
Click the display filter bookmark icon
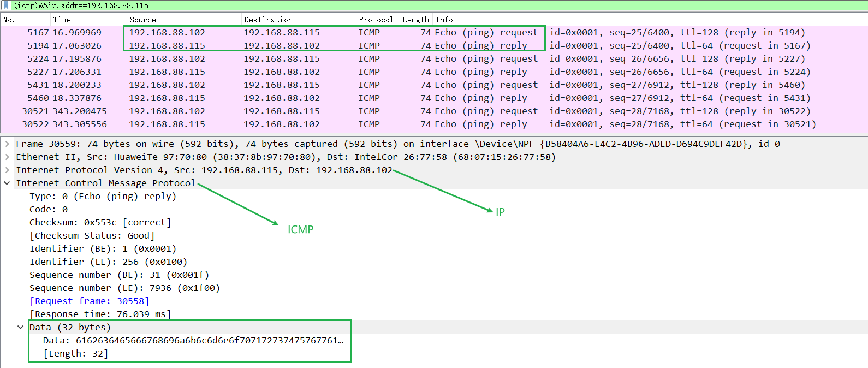pyautogui.click(x=7, y=5)
